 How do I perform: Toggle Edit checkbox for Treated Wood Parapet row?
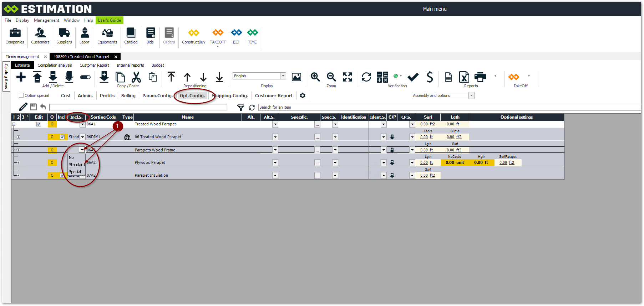point(39,124)
